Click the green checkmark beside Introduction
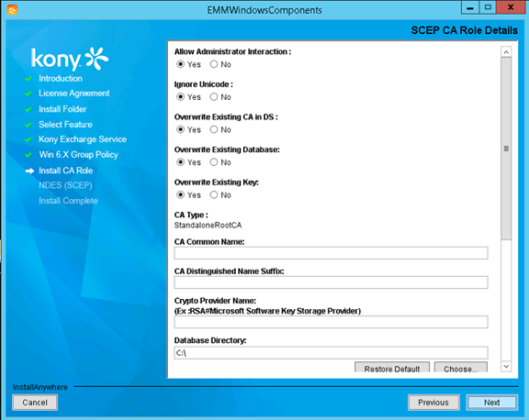The image size is (529, 420). pyautogui.click(x=28, y=79)
